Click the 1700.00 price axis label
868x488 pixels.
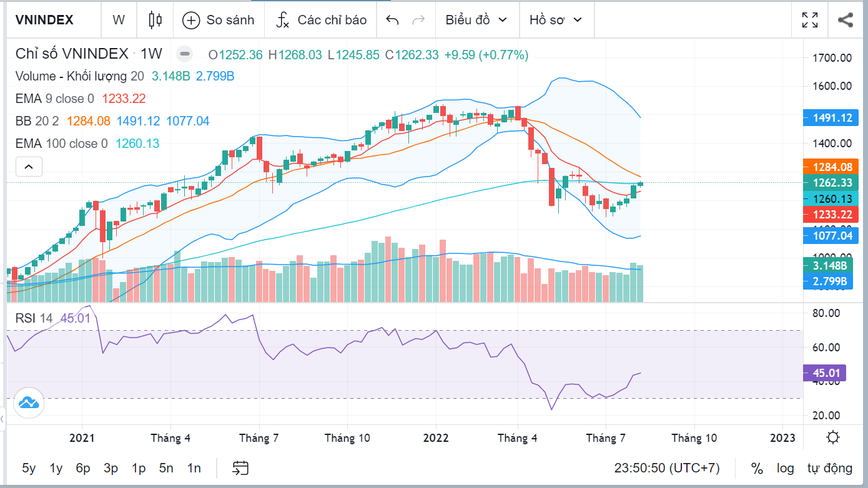click(832, 58)
